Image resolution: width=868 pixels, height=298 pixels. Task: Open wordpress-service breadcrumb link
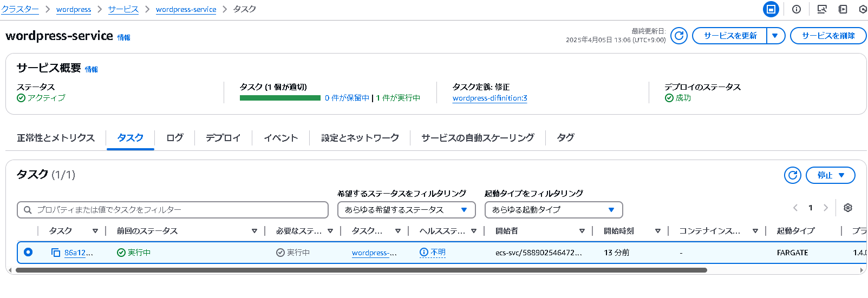(186, 9)
